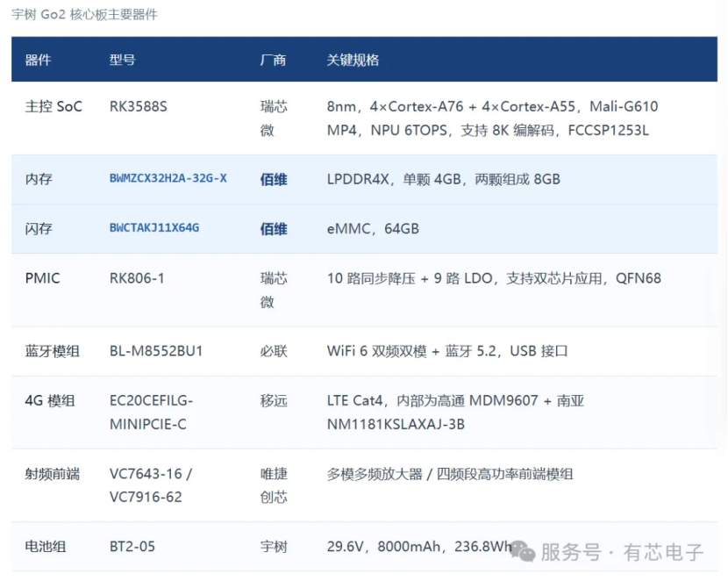Click the model cell "BT2-05"

click(x=132, y=547)
